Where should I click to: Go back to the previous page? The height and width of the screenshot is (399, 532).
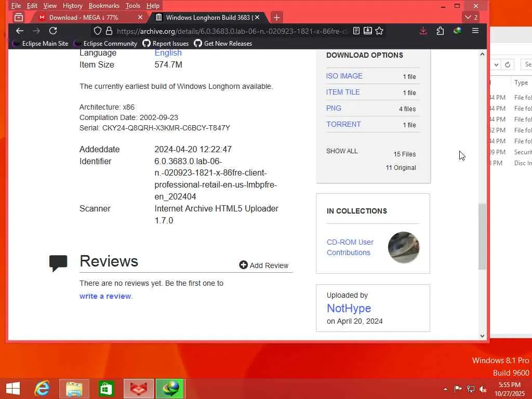click(20, 31)
